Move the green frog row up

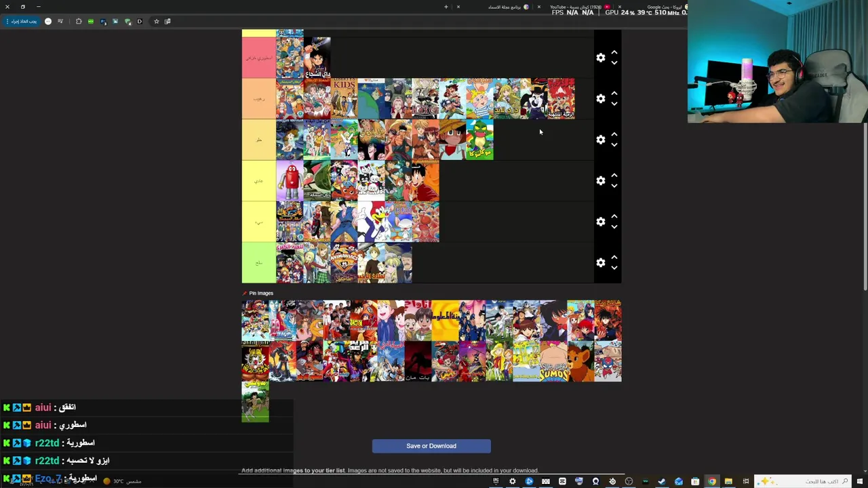coord(614,134)
